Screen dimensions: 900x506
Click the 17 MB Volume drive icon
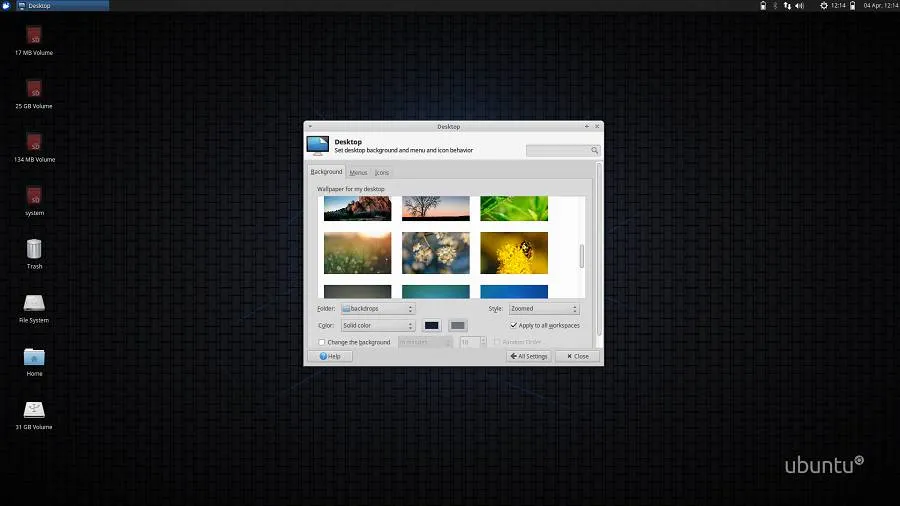click(x=34, y=35)
